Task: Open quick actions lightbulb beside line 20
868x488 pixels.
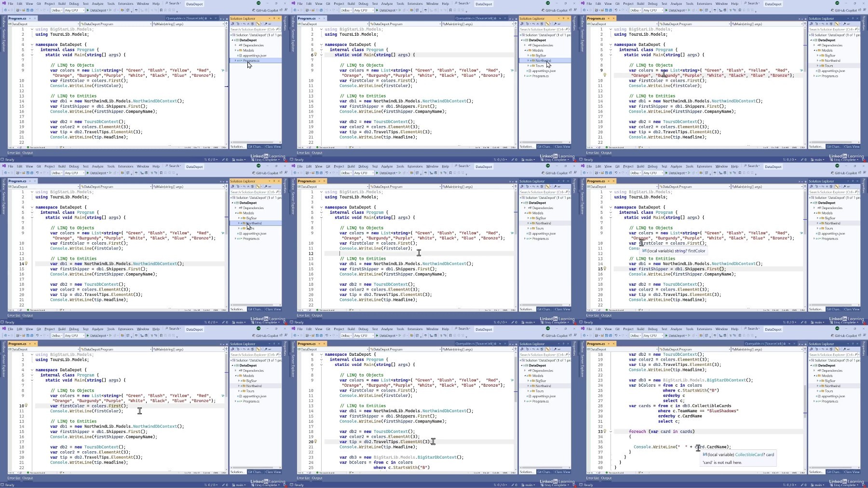Action: pyautogui.click(x=315, y=442)
